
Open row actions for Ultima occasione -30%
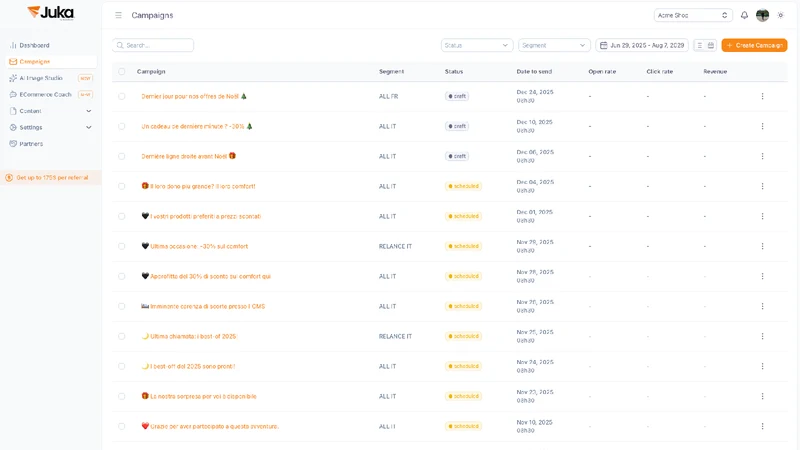[762, 246]
